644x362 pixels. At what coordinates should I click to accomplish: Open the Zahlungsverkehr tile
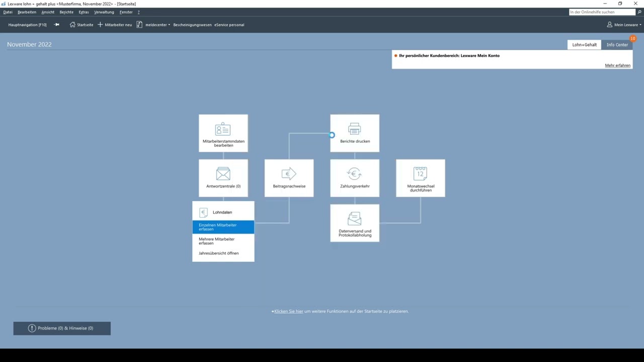click(x=355, y=178)
